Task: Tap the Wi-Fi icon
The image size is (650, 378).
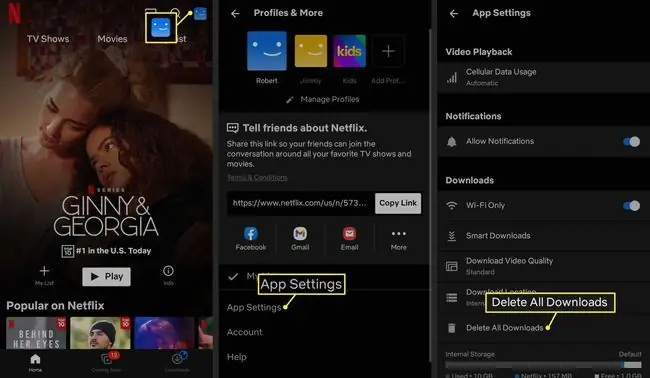Action: (x=452, y=206)
